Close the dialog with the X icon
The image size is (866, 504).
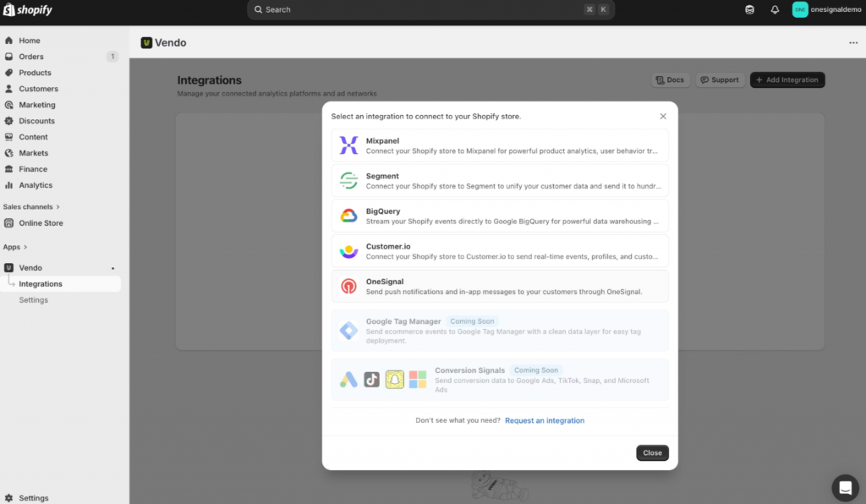pyautogui.click(x=663, y=116)
